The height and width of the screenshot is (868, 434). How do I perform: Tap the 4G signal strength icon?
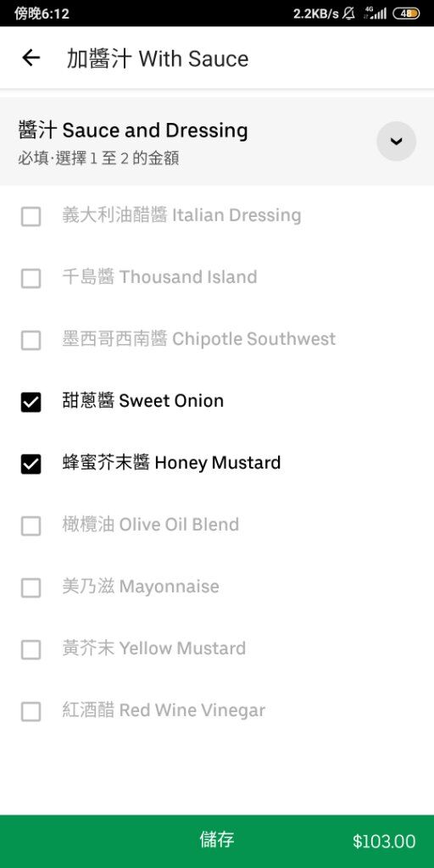376,14
